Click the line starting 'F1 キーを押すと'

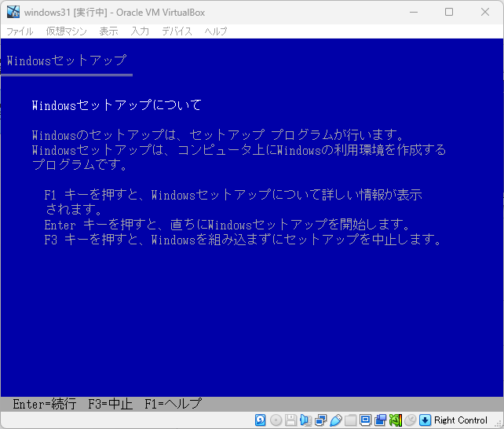pos(233,195)
